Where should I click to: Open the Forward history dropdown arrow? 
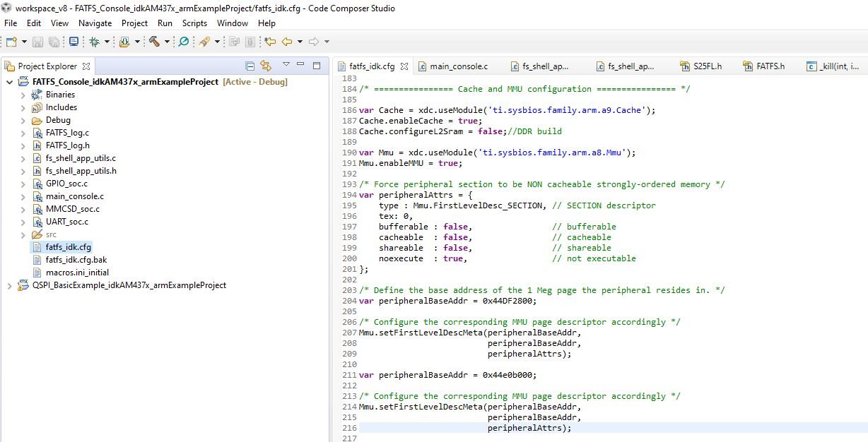coord(327,42)
